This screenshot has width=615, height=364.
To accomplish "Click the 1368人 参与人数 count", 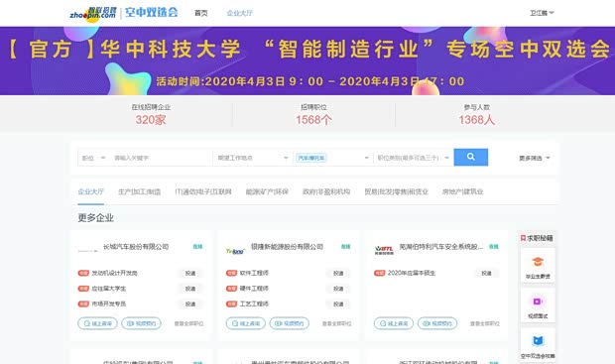I will 476,120.
